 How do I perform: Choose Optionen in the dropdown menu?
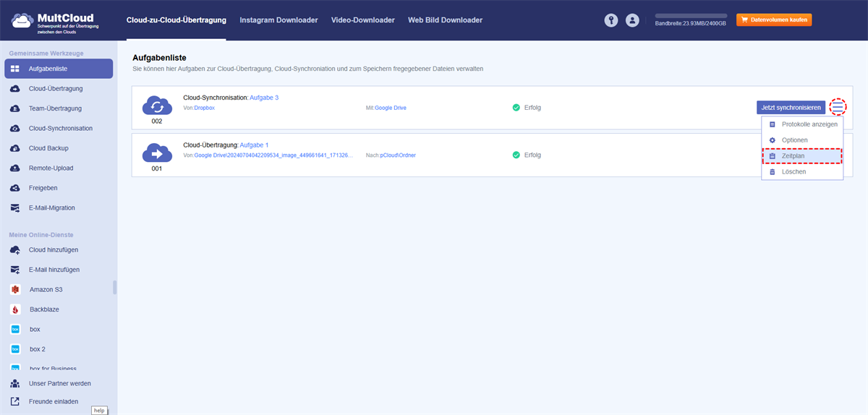pyautogui.click(x=802, y=140)
